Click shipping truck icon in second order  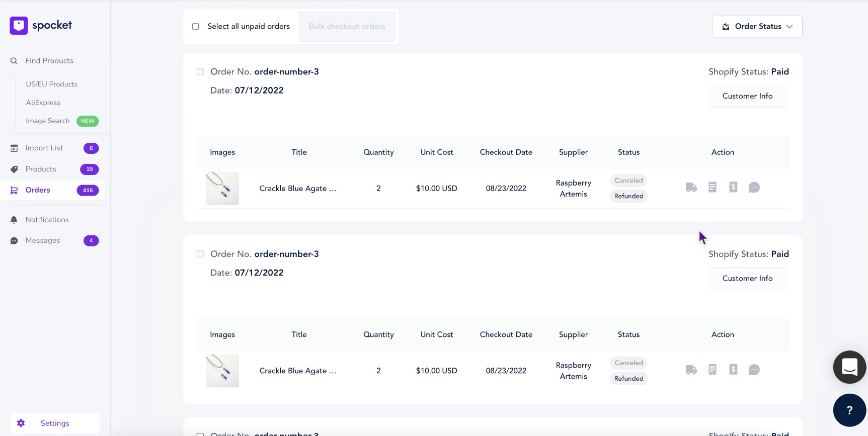[691, 370]
